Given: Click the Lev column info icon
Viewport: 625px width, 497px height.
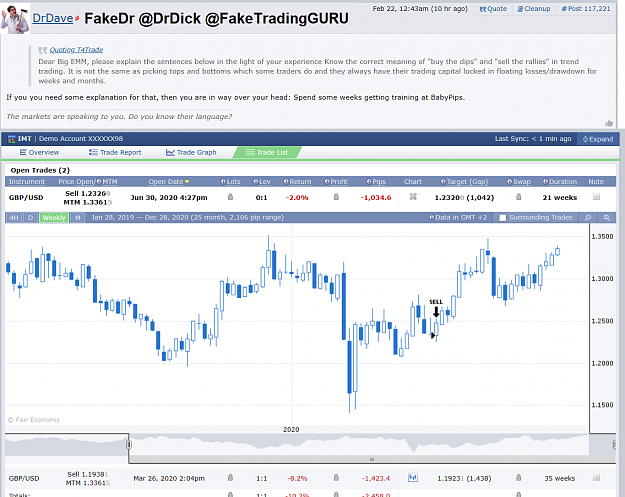Looking at the screenshot, I should click(x=256, y=182).
